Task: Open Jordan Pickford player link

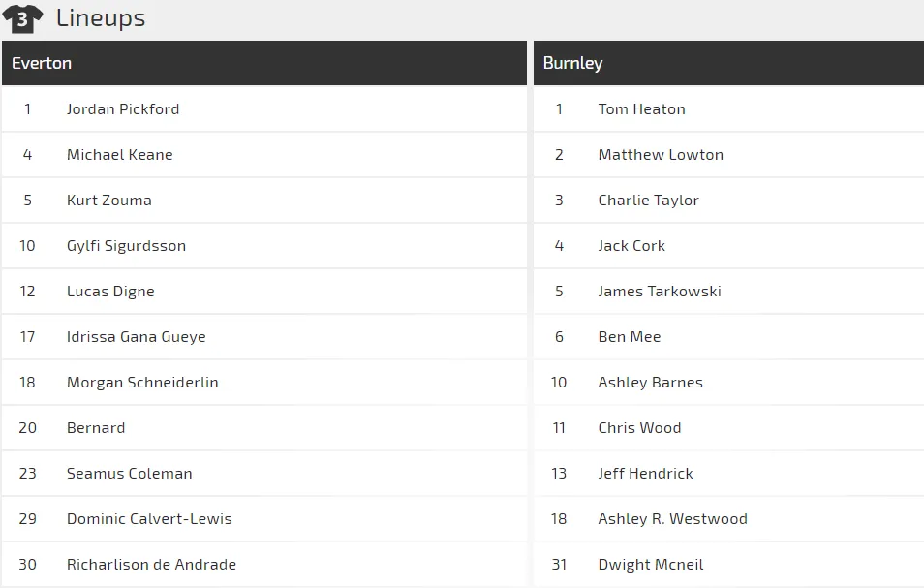Action: click(x=123, y=109)
